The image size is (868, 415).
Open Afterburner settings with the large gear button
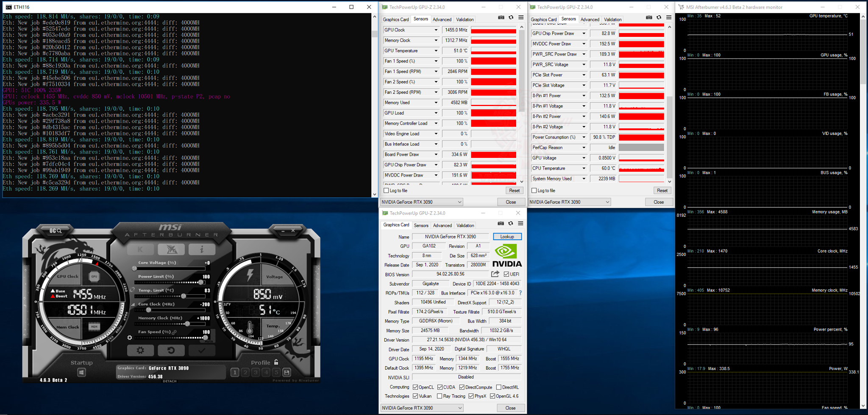(140, 350)
